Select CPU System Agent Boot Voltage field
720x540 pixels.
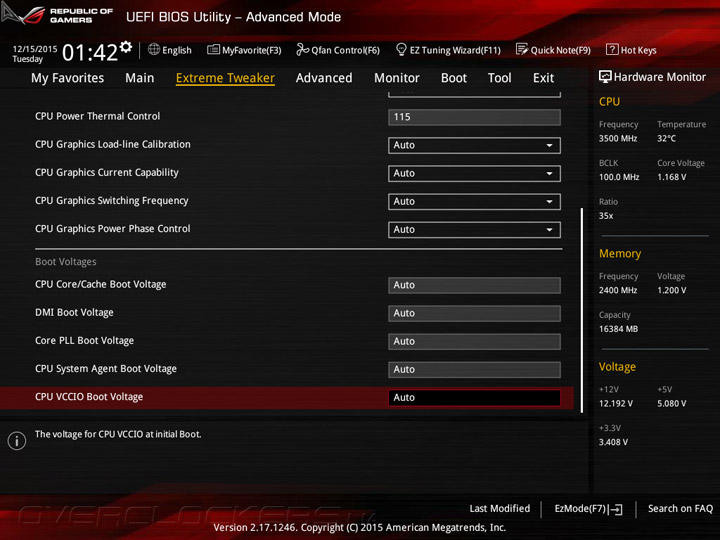pyautogui.click(x=474, y=370)
